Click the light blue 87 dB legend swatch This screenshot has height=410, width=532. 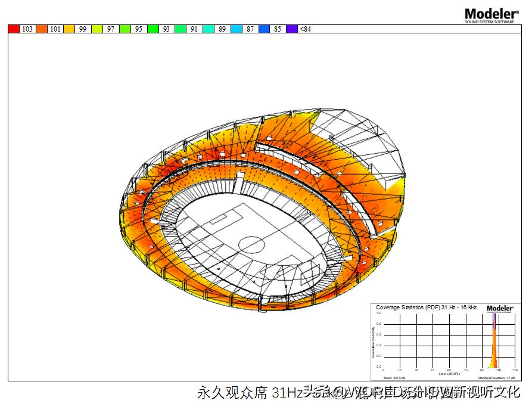tap(236, 29)
